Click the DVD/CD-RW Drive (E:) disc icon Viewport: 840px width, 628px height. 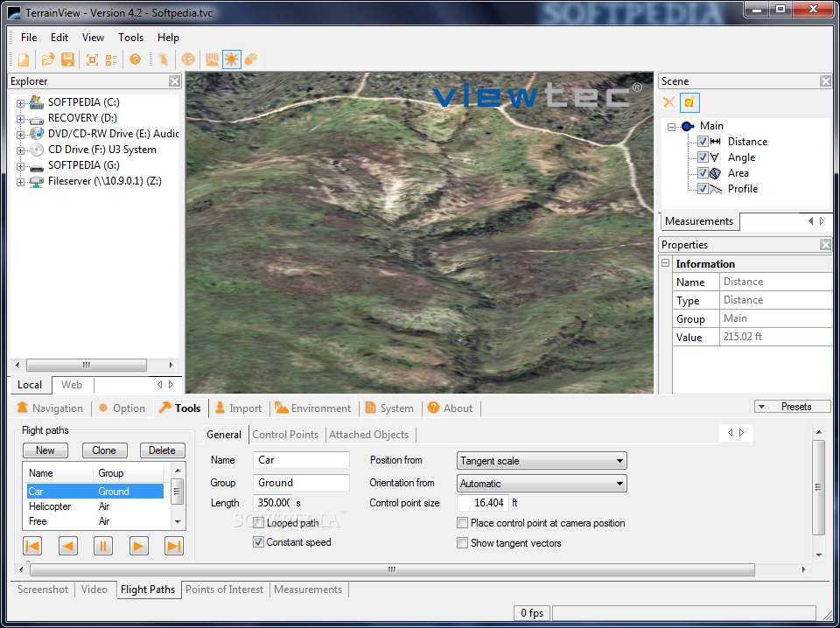click(37, 133)
